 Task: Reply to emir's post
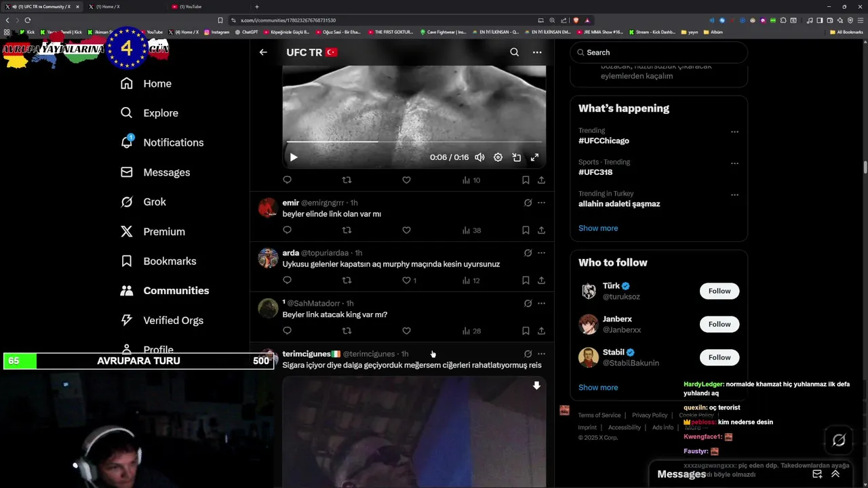[287, 230]
